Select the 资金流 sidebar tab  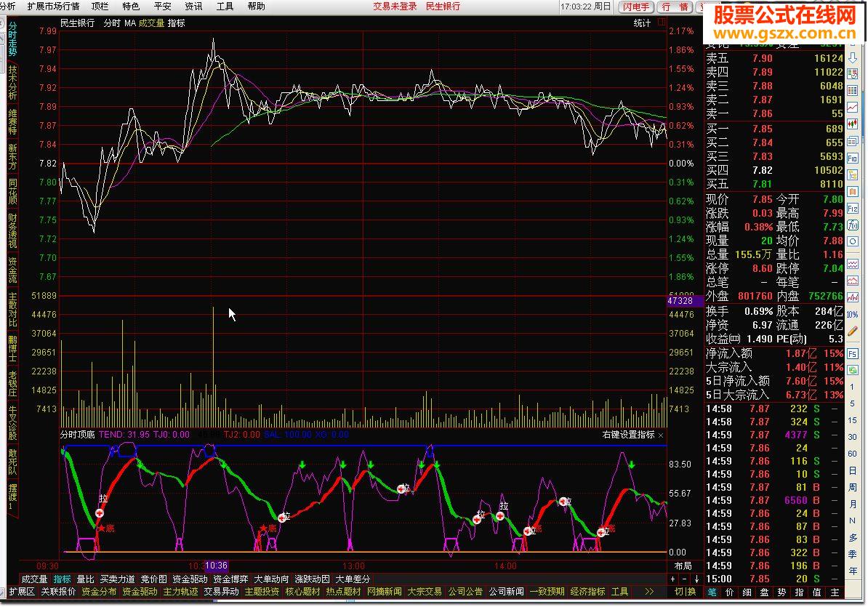coord(12,270)
